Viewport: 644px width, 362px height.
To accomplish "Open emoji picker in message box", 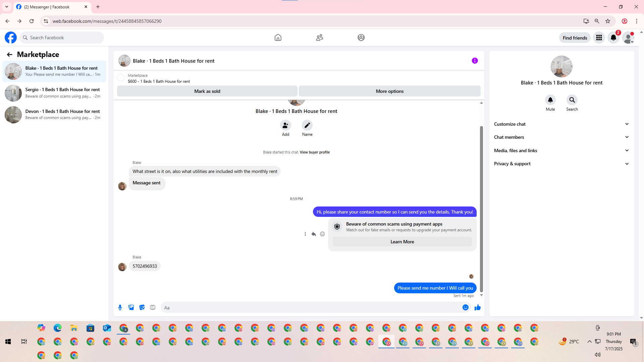I will (466, 308).
